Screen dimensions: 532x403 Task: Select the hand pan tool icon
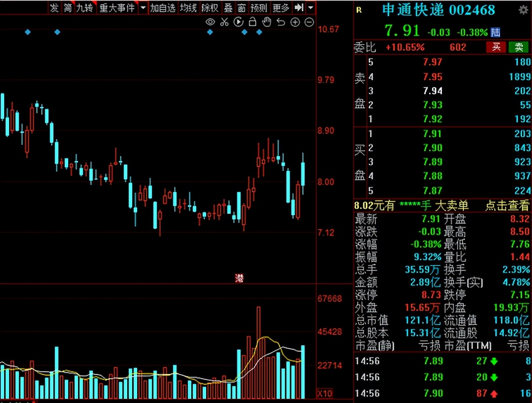pyautogui.click(x=266, y=22)
